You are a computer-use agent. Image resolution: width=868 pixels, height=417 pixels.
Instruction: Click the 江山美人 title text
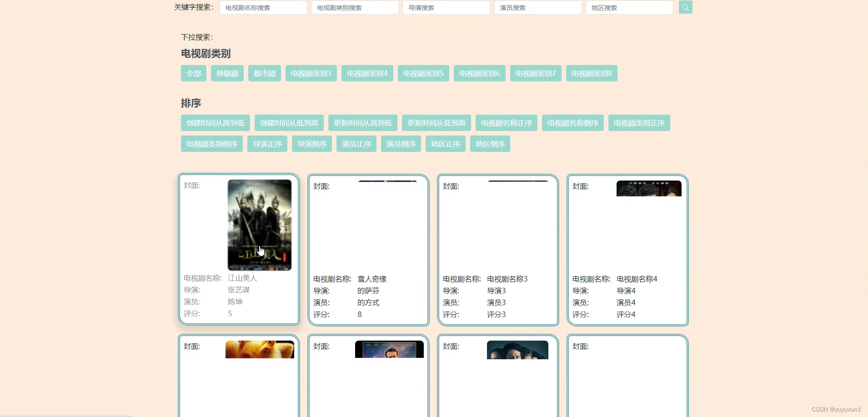pyautogui.click(x=242, y=278)
